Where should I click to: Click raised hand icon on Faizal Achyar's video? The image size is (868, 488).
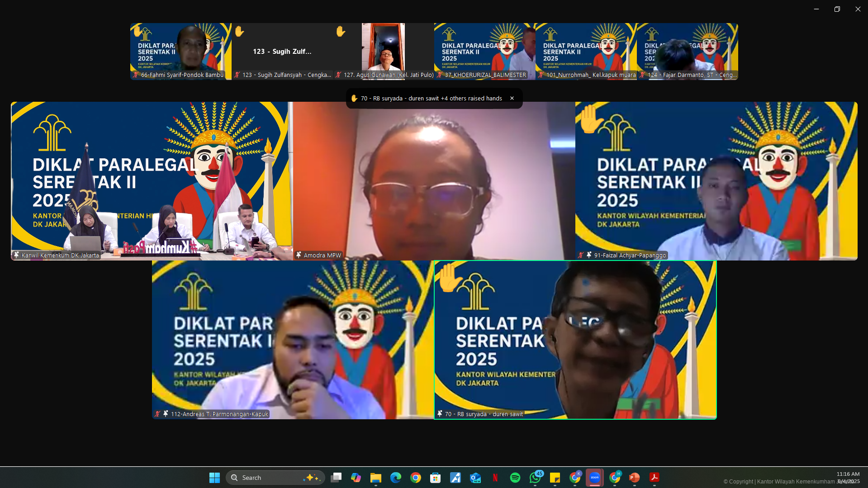pyautogui.click(x=591, y=119)
